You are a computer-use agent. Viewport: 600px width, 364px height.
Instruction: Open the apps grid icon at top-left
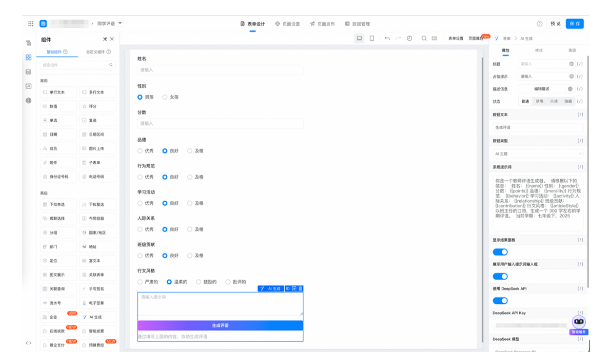(31, 23)
